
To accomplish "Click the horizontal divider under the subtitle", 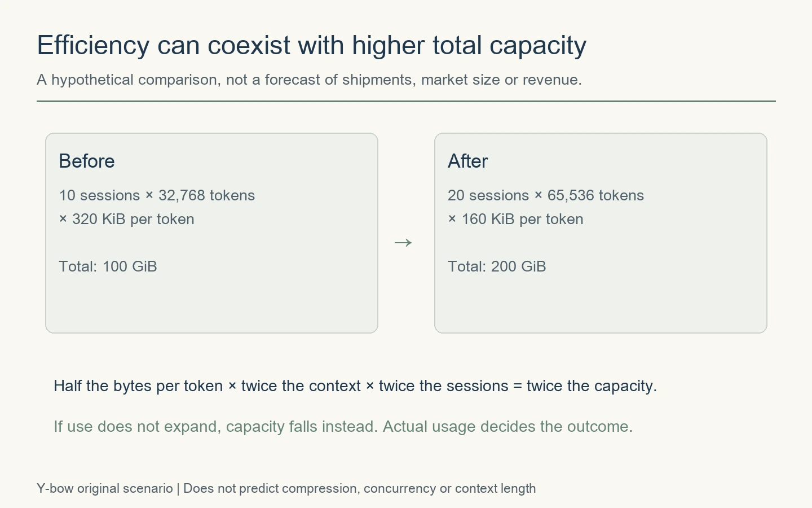I will coord(406,101).
